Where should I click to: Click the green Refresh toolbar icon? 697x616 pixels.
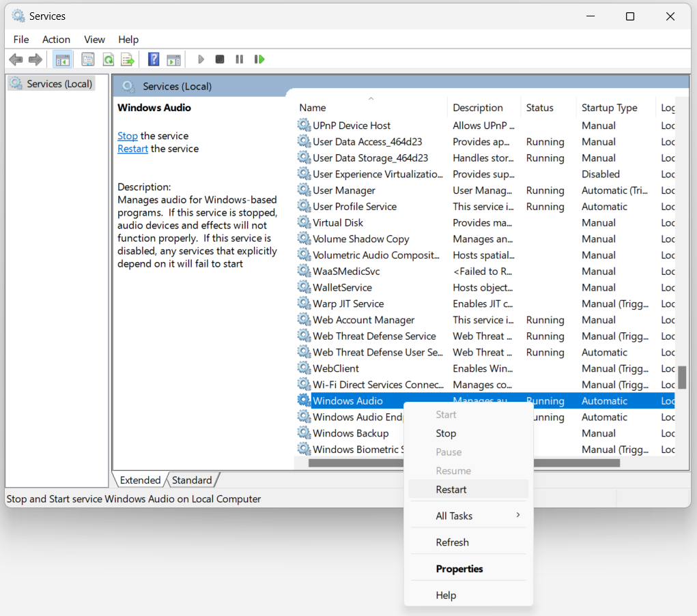tap(108, 59)
